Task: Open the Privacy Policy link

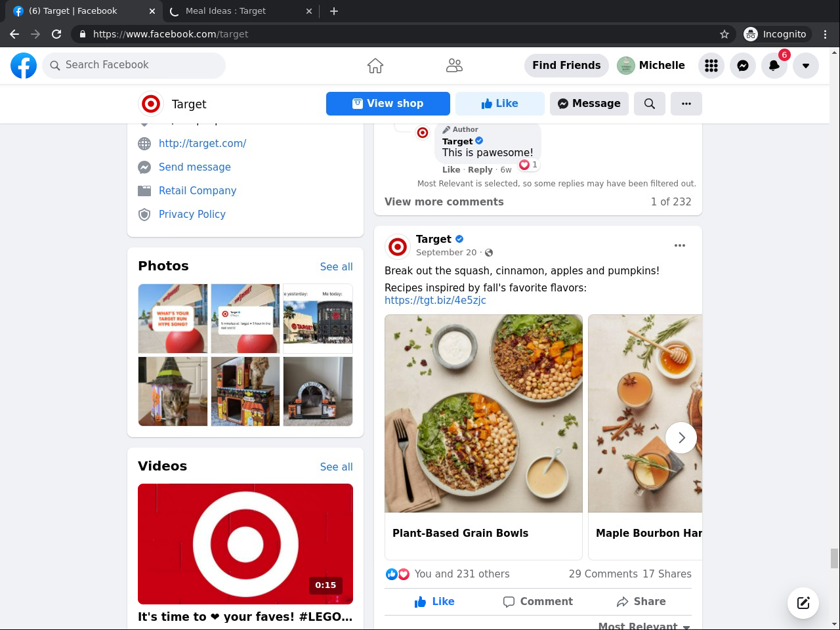Action: click(x=192, y=215)
